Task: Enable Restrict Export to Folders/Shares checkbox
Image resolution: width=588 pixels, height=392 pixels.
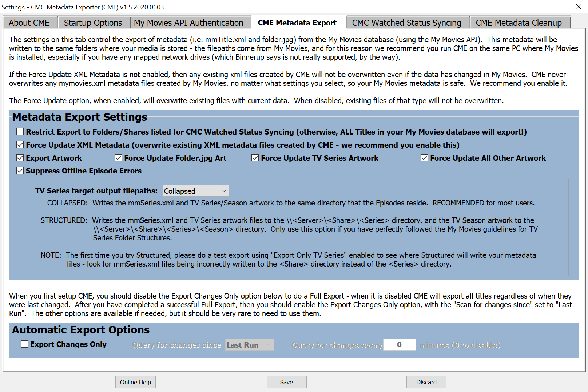Action: (x=20, y=132)
